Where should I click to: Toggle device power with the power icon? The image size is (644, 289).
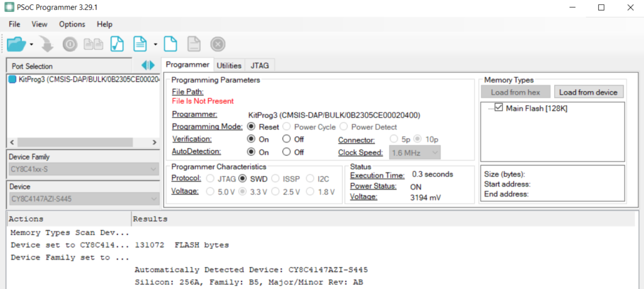pyautogui.click(x=70, y=45)
